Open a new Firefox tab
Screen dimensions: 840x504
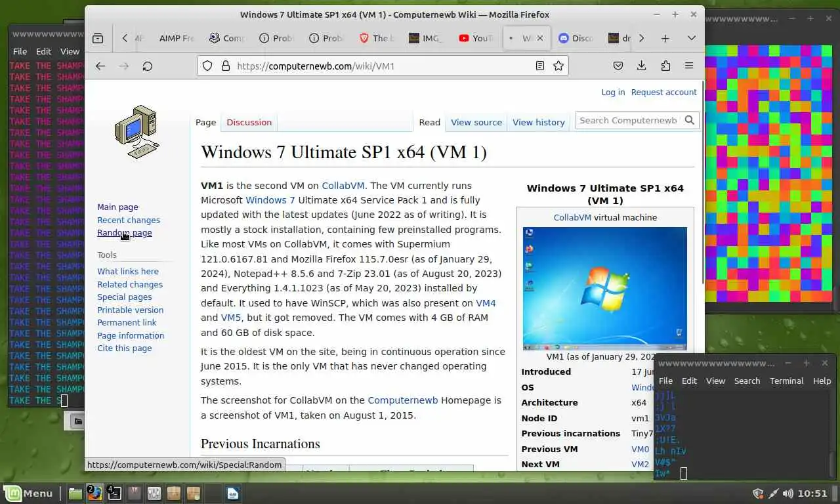[665, 38]
